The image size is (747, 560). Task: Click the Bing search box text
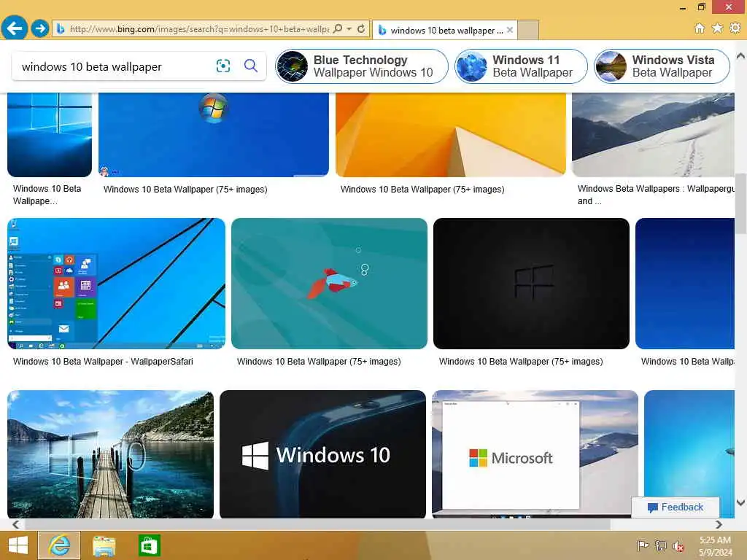click(91, 66)
